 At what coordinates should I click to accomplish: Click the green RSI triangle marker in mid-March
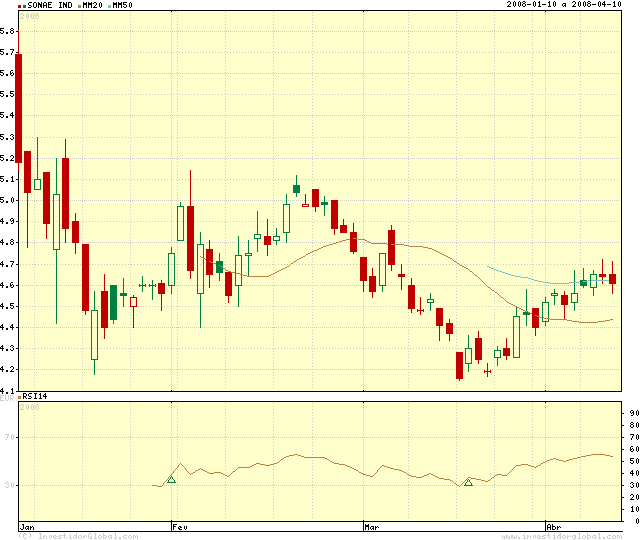coord(469,482)
